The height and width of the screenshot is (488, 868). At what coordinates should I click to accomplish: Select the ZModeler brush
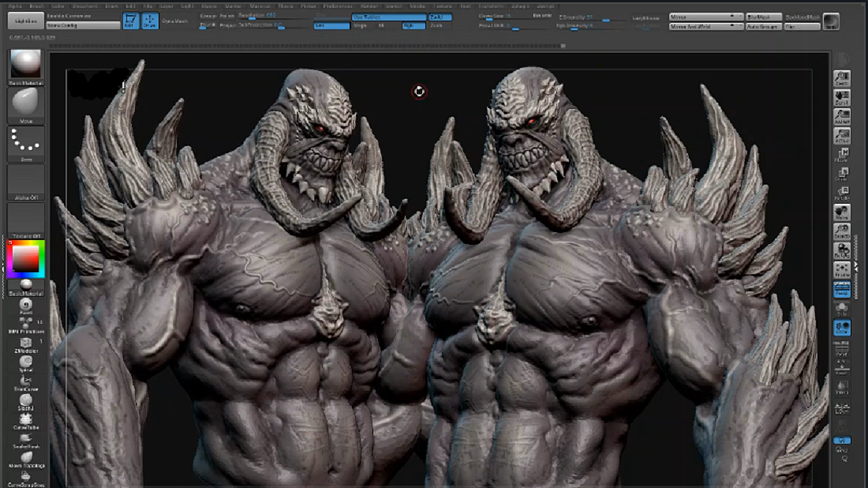click(x=25, y=344)
